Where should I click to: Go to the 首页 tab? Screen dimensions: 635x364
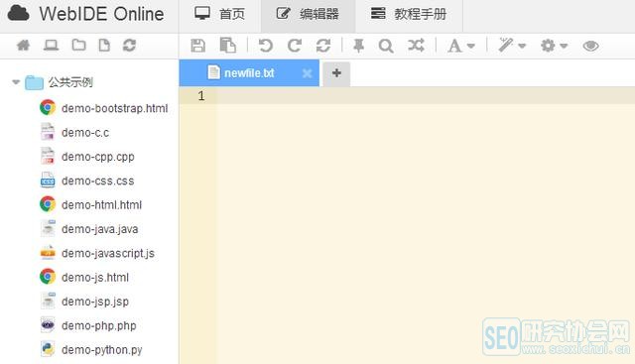coord(219,14)
